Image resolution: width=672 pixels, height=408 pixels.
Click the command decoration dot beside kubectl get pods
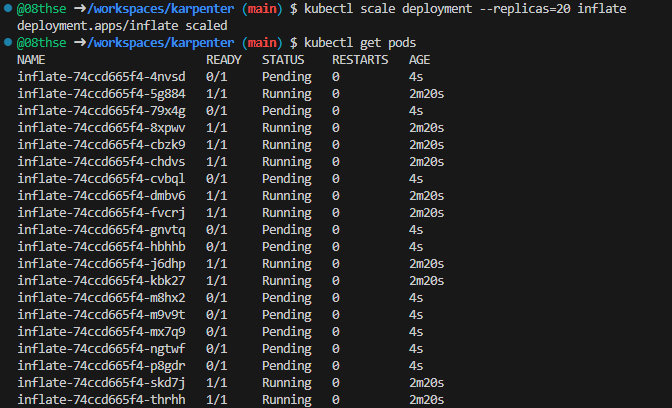(x=7, y=43)
